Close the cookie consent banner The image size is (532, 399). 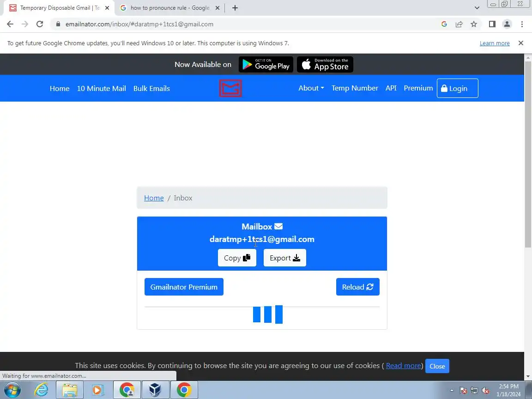coord(437,366)
